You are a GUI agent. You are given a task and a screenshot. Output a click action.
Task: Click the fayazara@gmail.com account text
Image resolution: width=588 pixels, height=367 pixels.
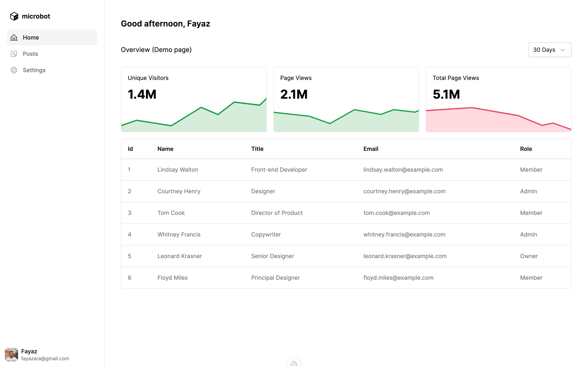coord(45,358)
